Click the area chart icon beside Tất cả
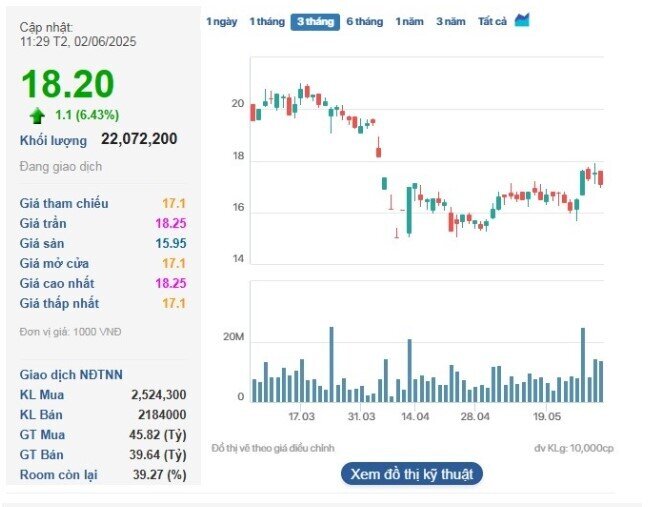 522,20
